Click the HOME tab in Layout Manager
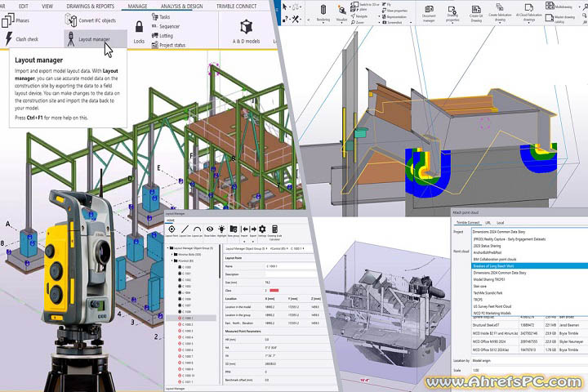 pos(170,220)
